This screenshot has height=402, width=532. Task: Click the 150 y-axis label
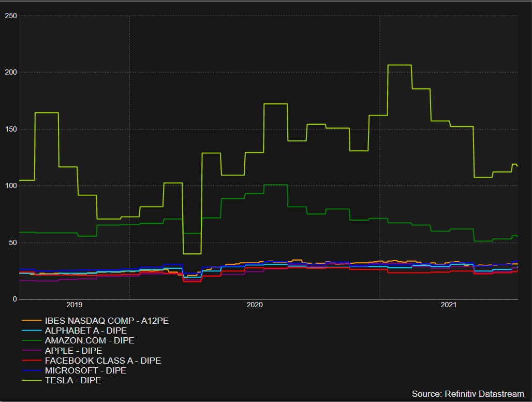(11, 129)
